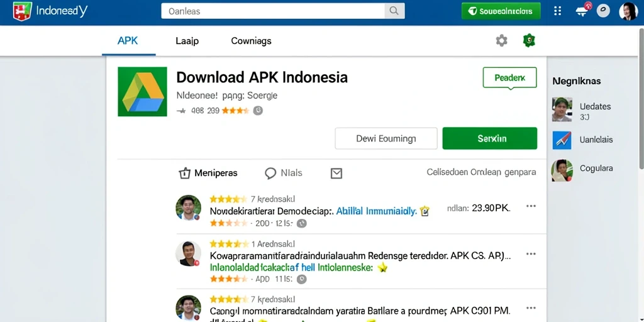Click the gray info circle beside app rating
The height and width of the screenshot is (322, 644).
pos(257,110)
